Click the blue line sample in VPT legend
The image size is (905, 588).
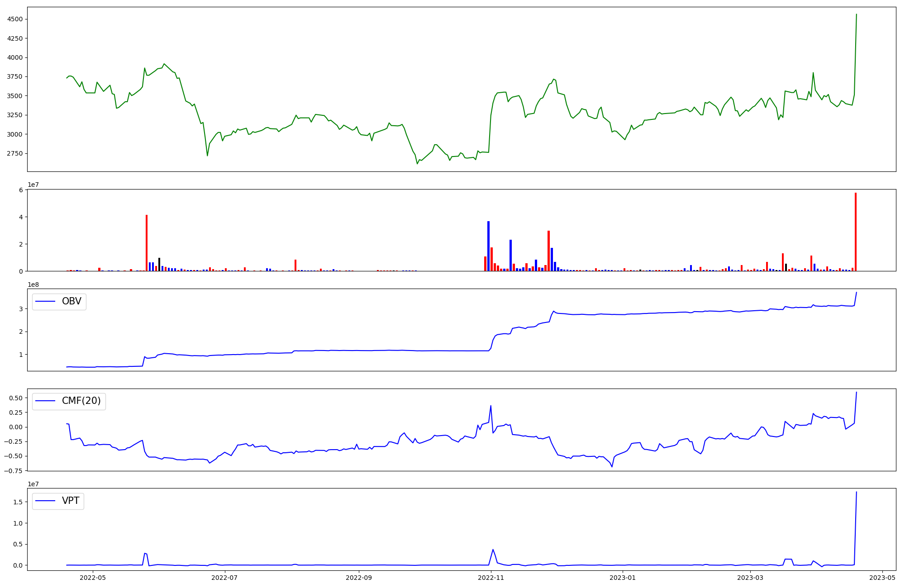[45, 501]
